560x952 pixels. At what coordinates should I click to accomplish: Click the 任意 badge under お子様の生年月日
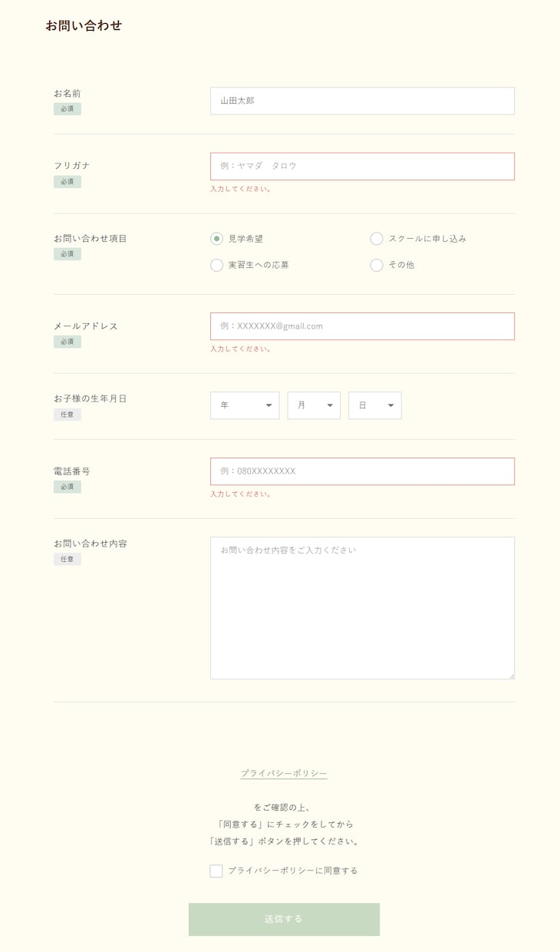pyautogui.click(x=68, y=415)
